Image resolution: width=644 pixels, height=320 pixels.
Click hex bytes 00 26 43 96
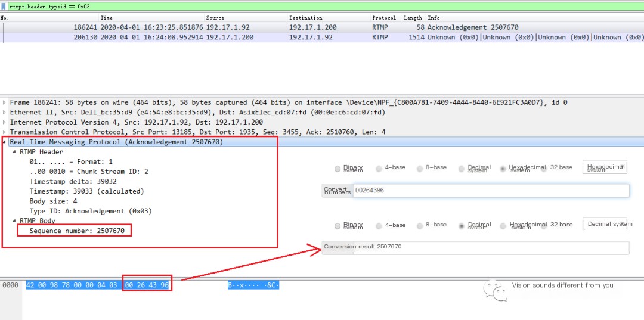[x=147, y=285]
